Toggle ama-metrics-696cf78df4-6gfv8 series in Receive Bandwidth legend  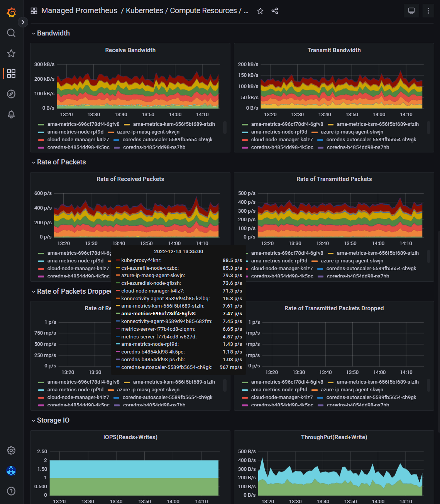tap(83, 124)
